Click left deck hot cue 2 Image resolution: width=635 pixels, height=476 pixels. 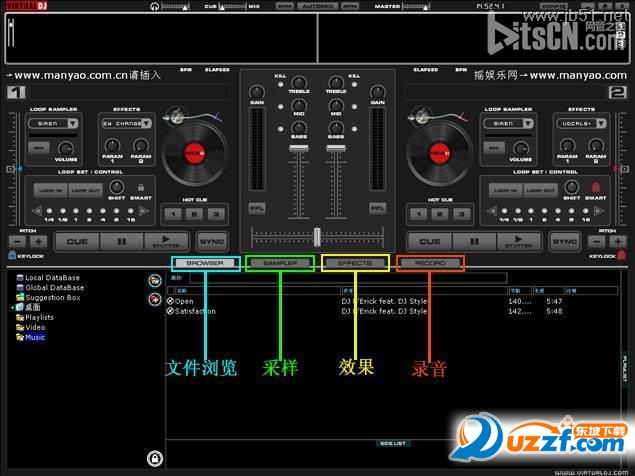click(195, 214)
